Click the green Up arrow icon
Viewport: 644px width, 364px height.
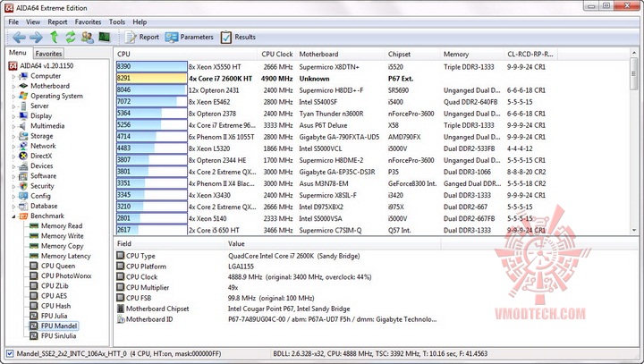pos(54,38)
